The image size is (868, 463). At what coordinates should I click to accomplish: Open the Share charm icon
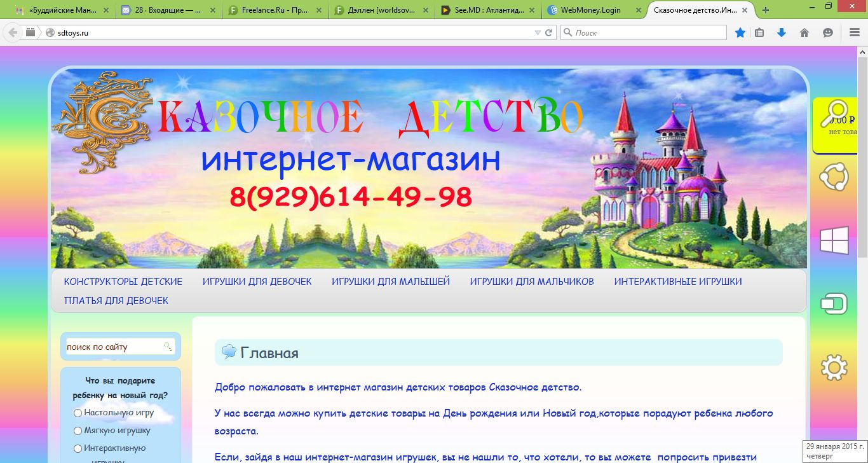(834, 177)
